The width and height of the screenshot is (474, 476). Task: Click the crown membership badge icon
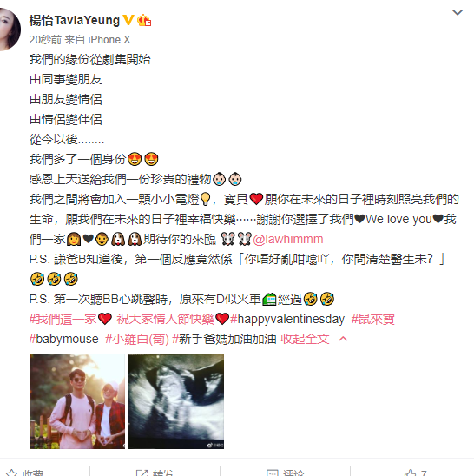click(x=144, y=20)
